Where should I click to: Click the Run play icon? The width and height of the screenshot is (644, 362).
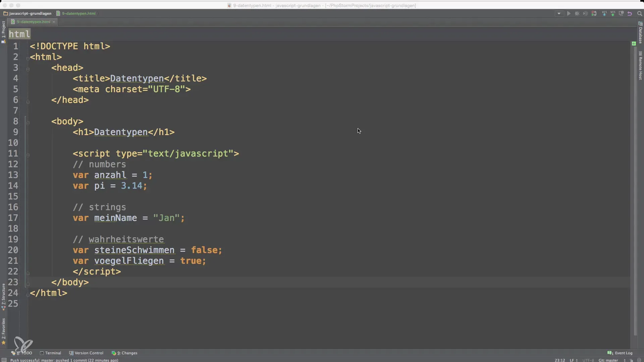tap(569, 14)
